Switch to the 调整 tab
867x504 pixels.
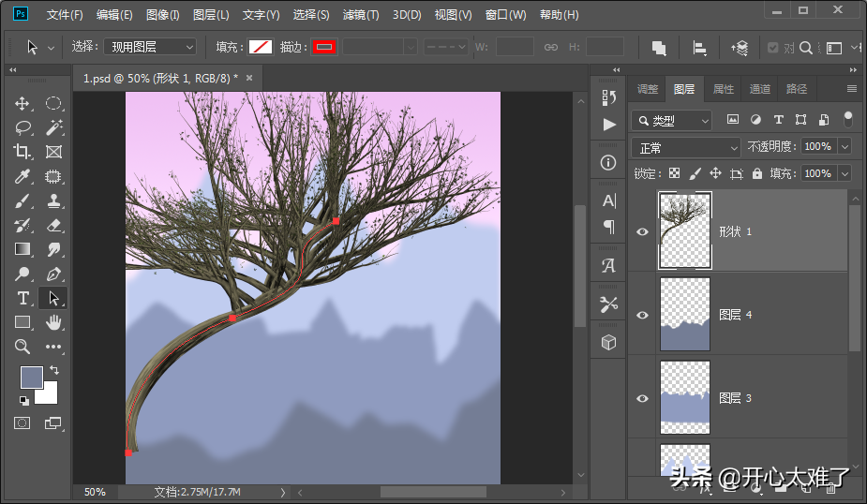pyautogui.click(x=648, y=89)
